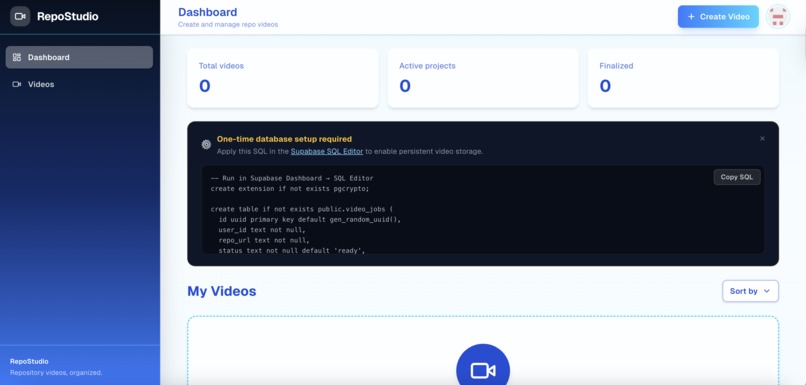Click the 'id uuid primary key default' line

309,219
